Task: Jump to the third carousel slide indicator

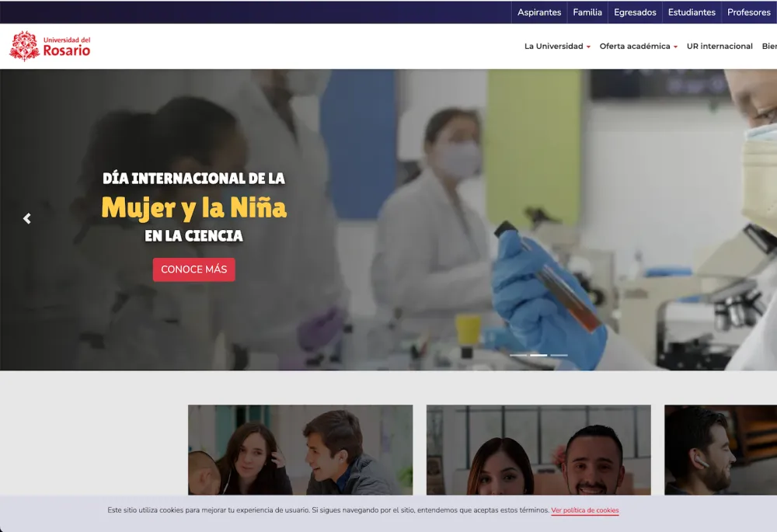Action: click(559, 355)
